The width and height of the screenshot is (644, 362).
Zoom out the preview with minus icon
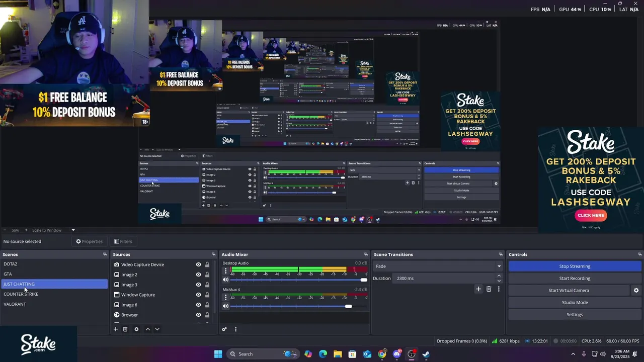[5, 230]
